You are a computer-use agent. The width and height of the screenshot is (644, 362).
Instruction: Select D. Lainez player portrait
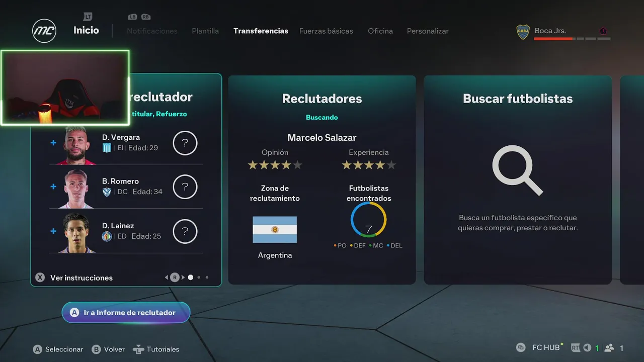point(76,233)
